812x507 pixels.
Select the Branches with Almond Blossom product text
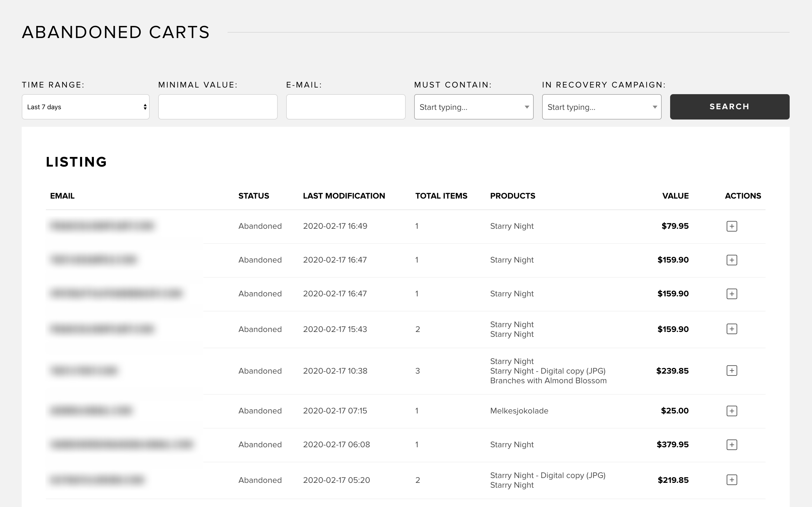548,381
